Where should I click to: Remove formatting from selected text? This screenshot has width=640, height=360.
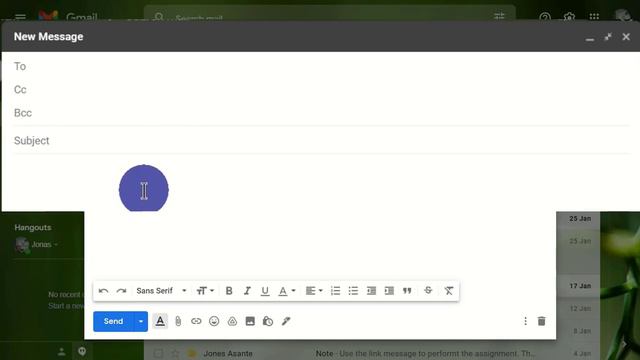[x=449, y=291]
